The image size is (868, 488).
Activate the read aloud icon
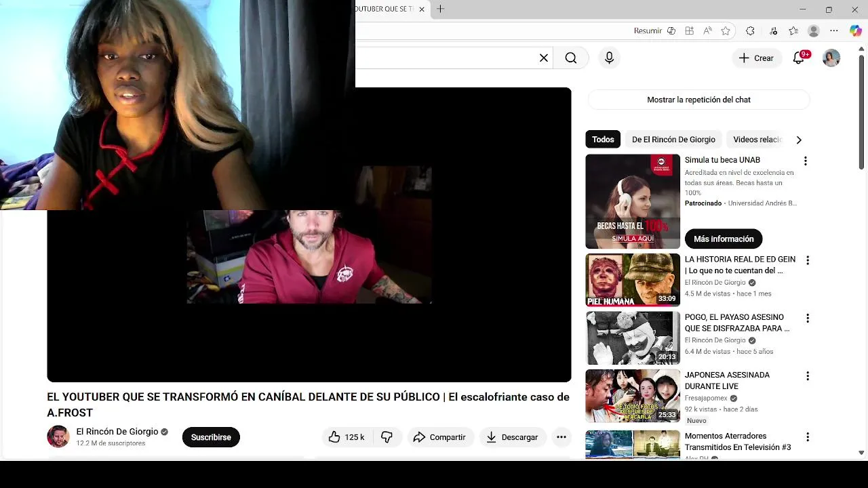point(708,30)
